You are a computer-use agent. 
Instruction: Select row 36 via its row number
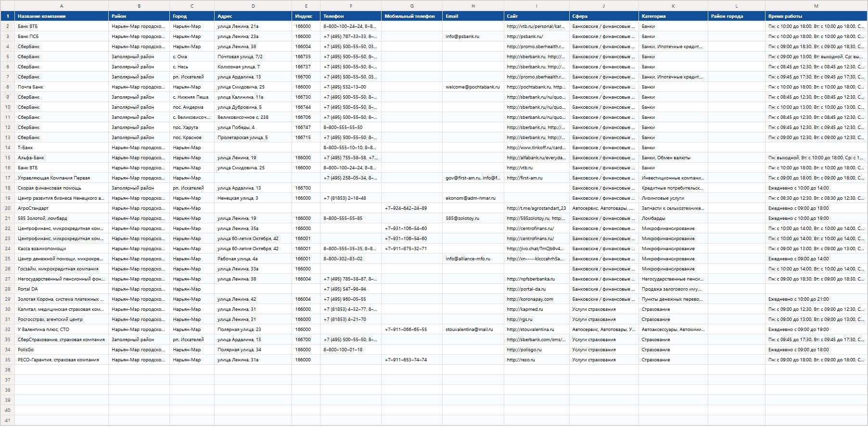pos(7,370)
